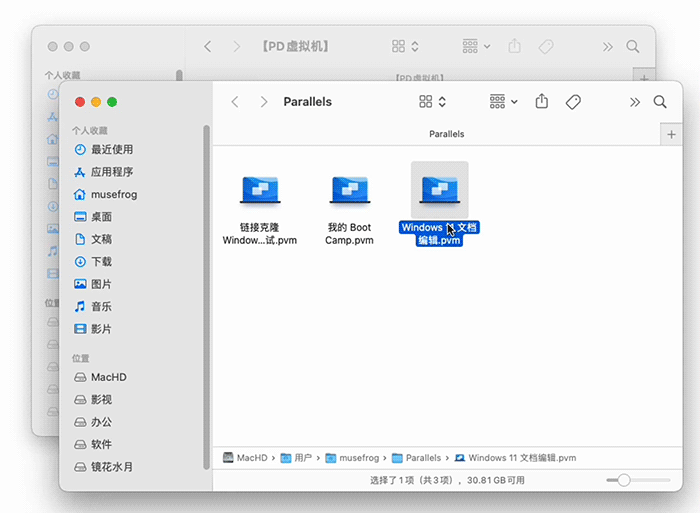Open 下载 in the sidebar
This screenshot has height=513, width=700.
[93, 262]
